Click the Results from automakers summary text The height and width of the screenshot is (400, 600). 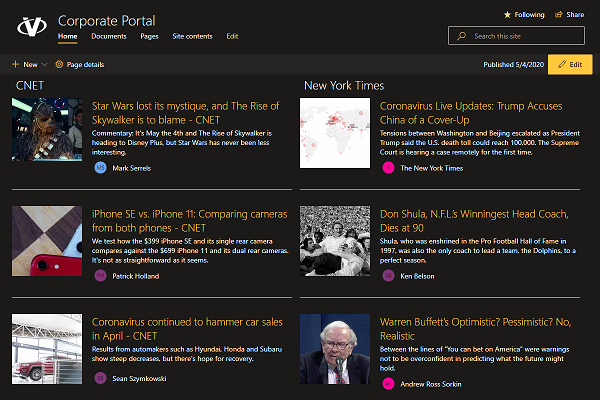(x=187, y=354)
